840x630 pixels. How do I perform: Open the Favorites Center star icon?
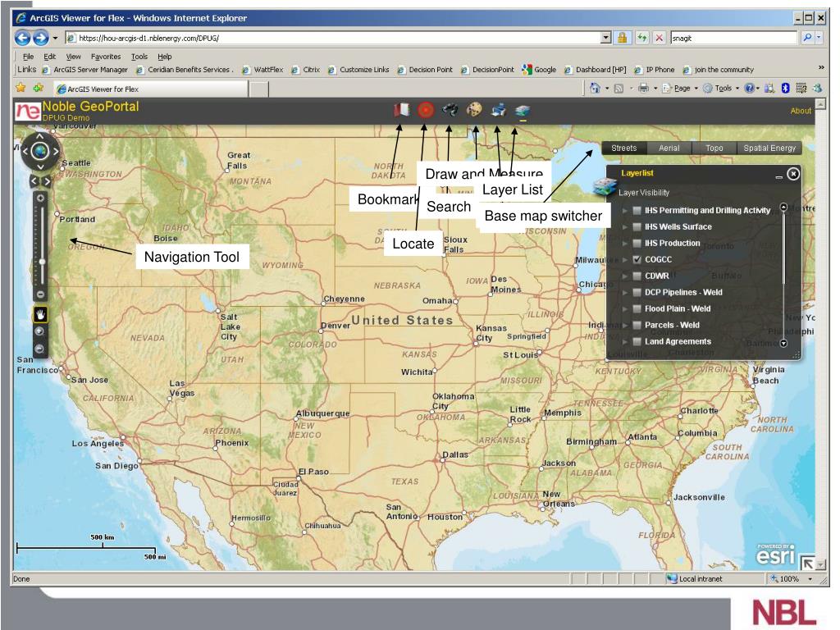pos(21,87)
